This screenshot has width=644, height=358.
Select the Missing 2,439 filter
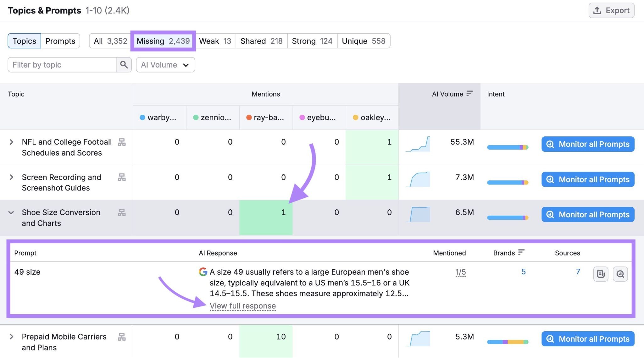click(x=163, y=41)
